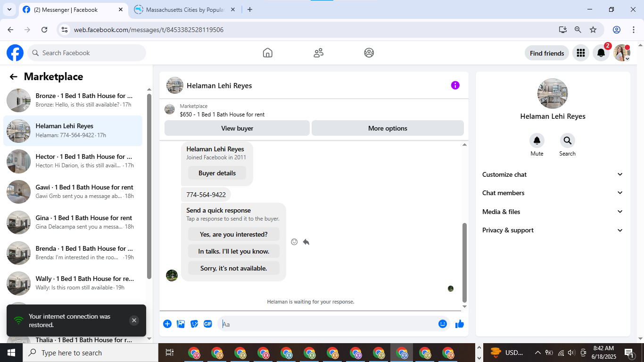Open Chrome profile icon in toolbar
The image size is (644, 362).
pyautogui.click(x=617, y=30)
